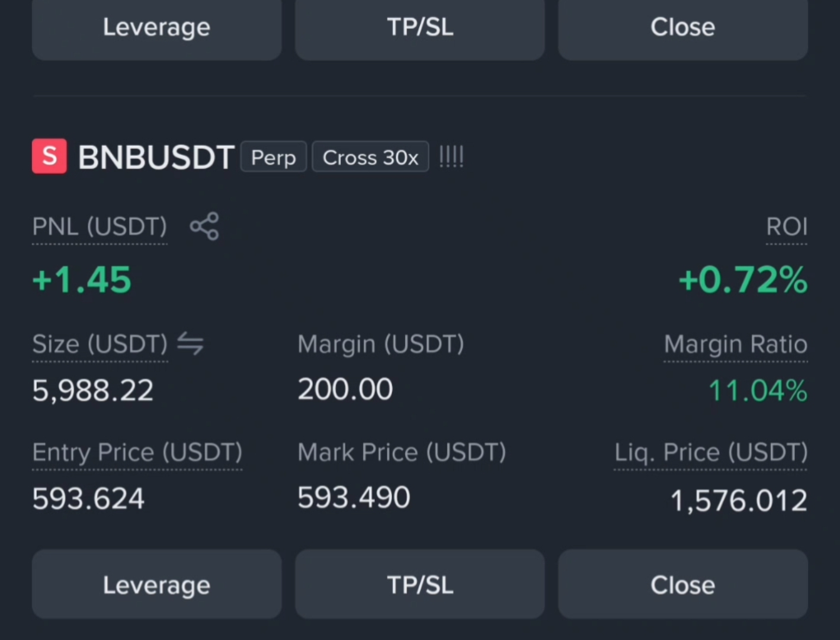Tap the ADL indicator bars icon

451,157
